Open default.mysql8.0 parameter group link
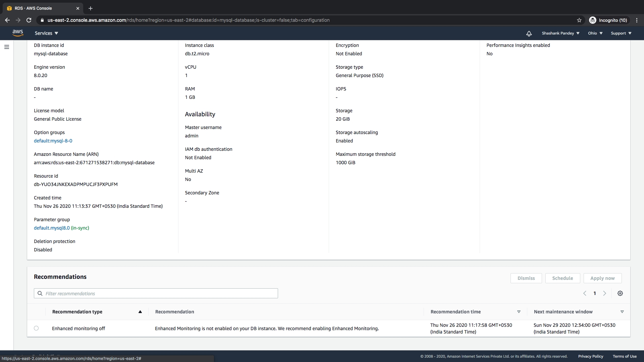This screenshot has height=362, width=644. (52, 228)
